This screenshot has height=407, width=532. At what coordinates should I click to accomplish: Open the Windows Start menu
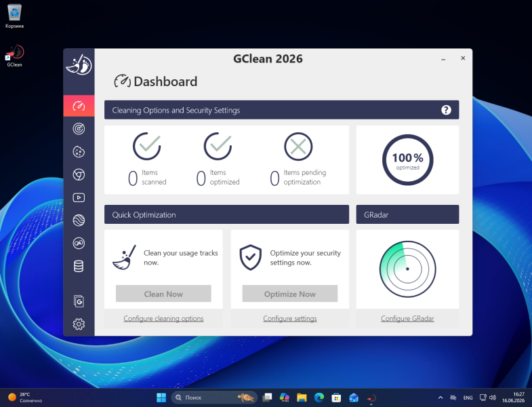pos(161,397)
